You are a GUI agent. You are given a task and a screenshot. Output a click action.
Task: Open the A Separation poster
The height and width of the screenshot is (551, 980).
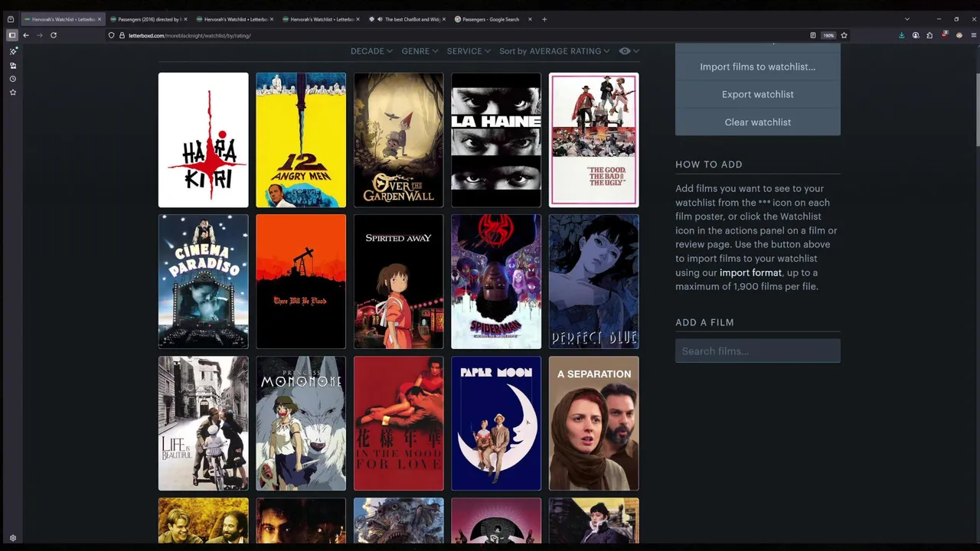[593, 423]
